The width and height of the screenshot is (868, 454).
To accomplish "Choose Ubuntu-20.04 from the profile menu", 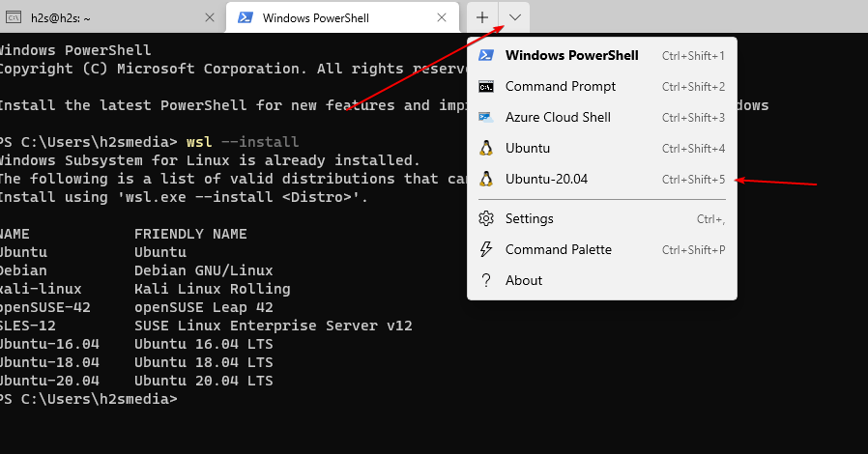I will (x=547, y=179).
